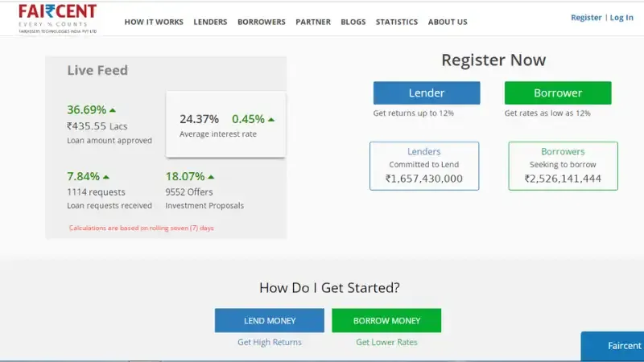
Task: Select the 1114 requests text
Action: click(x=96, y=192)
